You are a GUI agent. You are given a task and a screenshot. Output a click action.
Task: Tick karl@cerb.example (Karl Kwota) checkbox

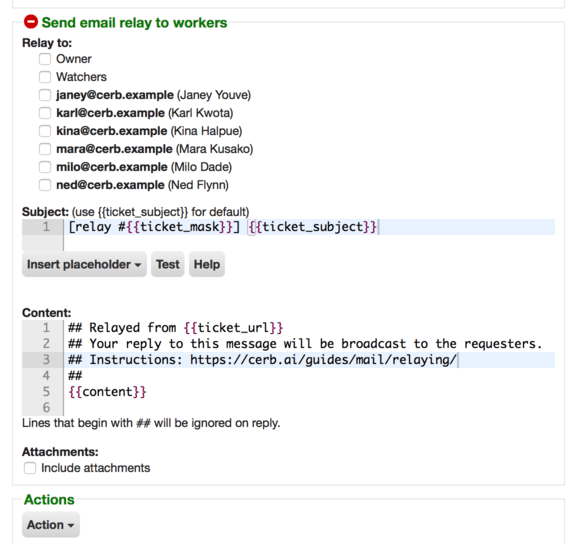click(45, 113)
